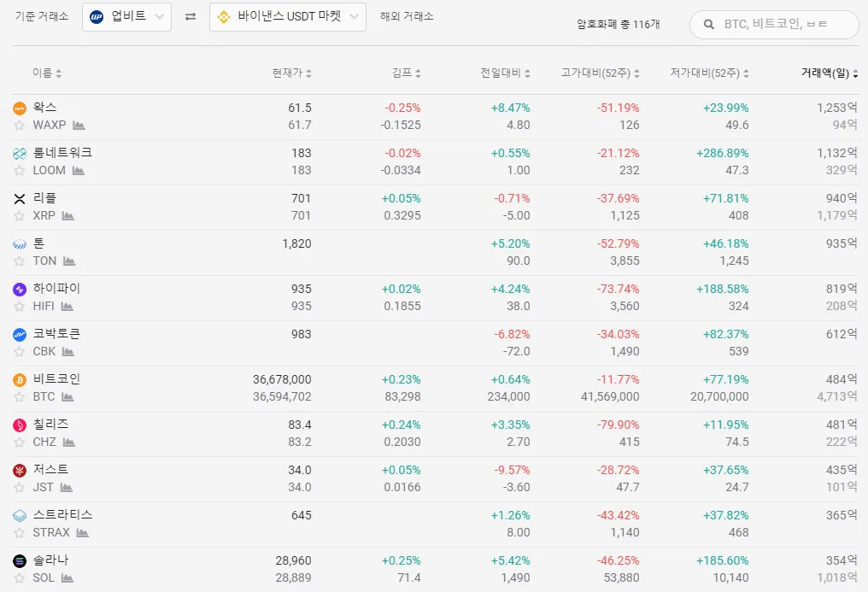Click the 저스트 coin name
The height and width of the screenshot is (592, 868).
(51, 470)
